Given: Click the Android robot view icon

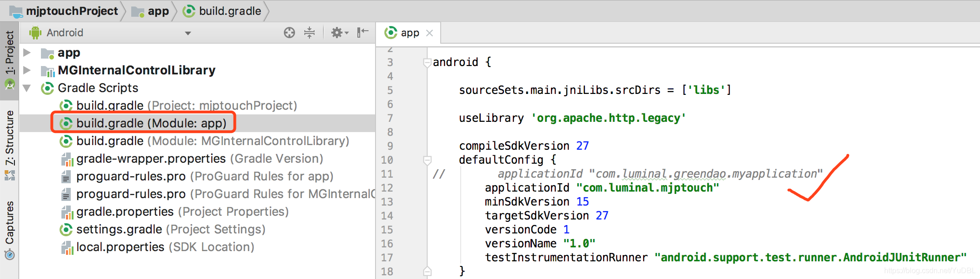Looking at the screenshot, I should pos(35,33).
